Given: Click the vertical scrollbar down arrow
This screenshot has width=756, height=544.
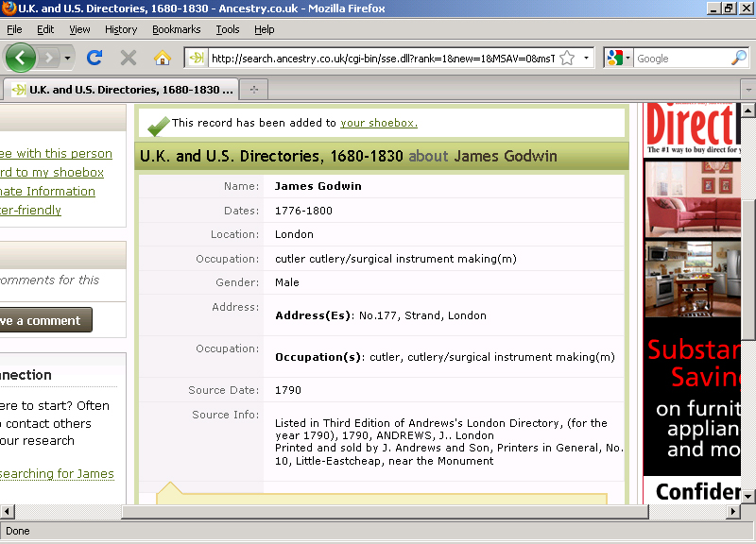Looking at the screenshot, I should click(747, 496).
